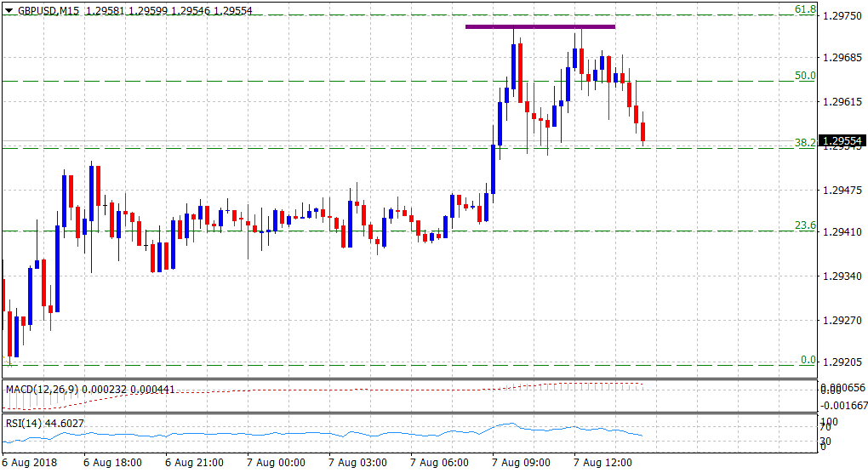Viewport: 868px width, 473px height.
Task: Click the 1.29205 price on the scale
Action: coord(843,360)
